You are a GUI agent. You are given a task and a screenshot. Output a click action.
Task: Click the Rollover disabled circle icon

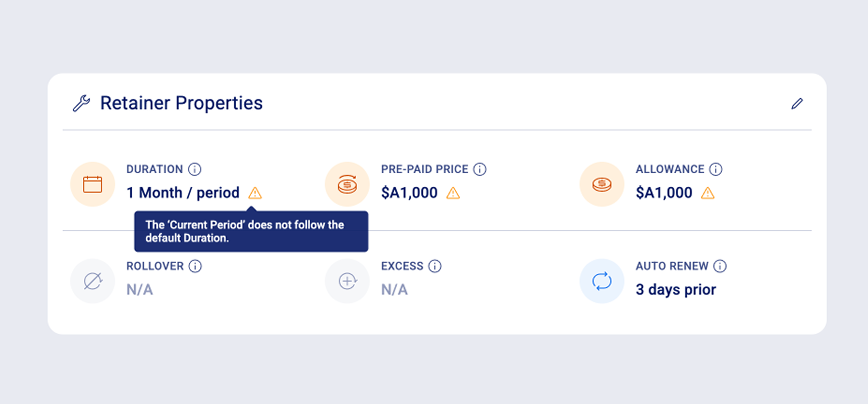click(92, 281)
